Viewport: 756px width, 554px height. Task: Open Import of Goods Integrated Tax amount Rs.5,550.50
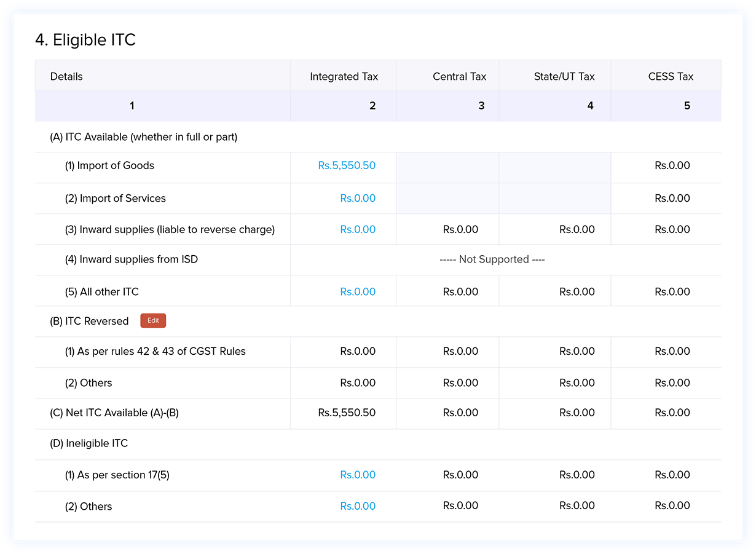[347, 165]
